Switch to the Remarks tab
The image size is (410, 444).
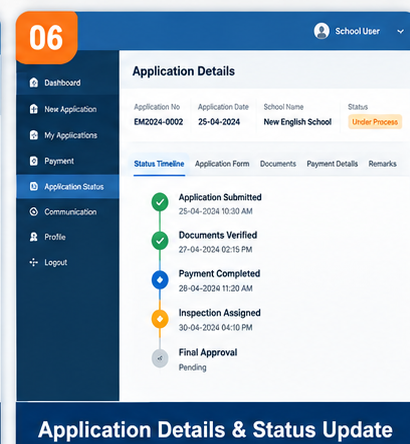pos(382,164)
